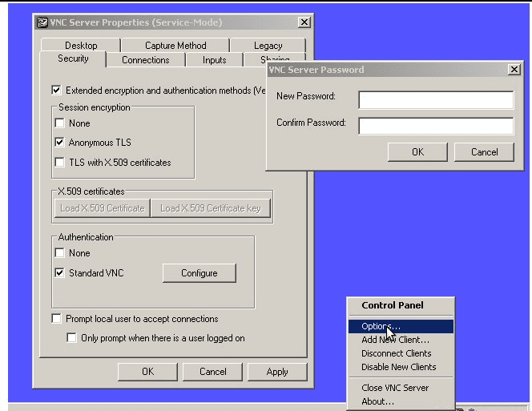
Task: Click OK in VNC Server Properties
Action: coord(147,372)
